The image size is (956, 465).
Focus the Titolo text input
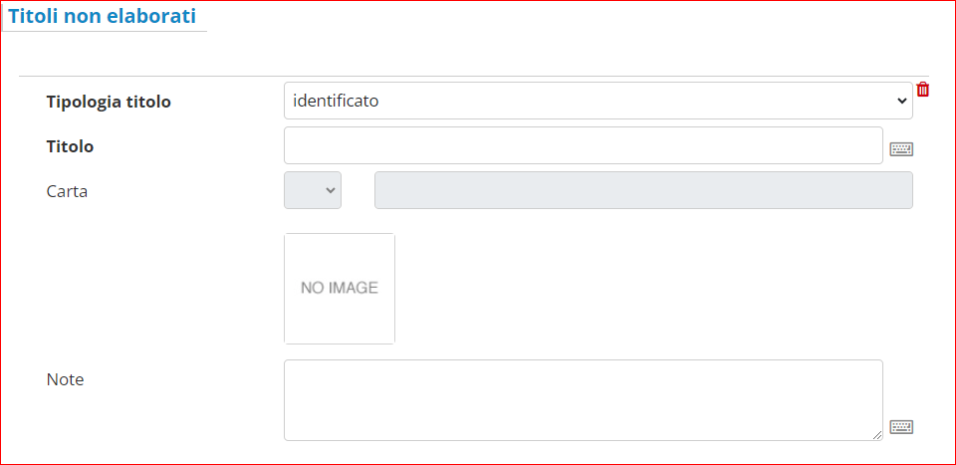click(x=583, y=146)
